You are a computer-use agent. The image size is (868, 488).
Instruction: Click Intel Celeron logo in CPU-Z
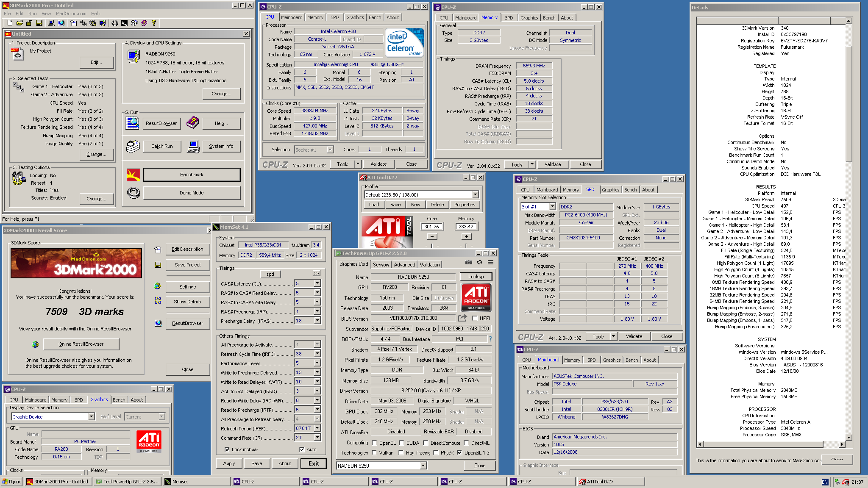[404, 43]
